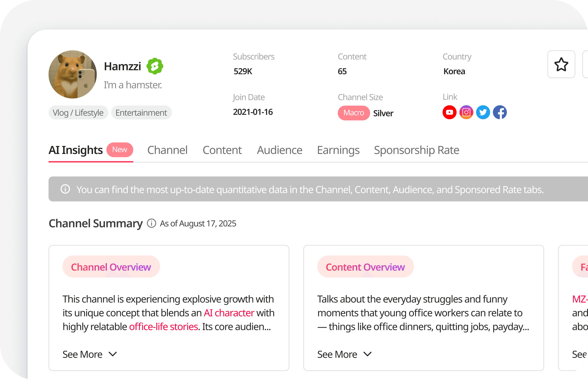
Task: Open the Twitter link icon
Action: pyautogui.click(x=483, y=112)
